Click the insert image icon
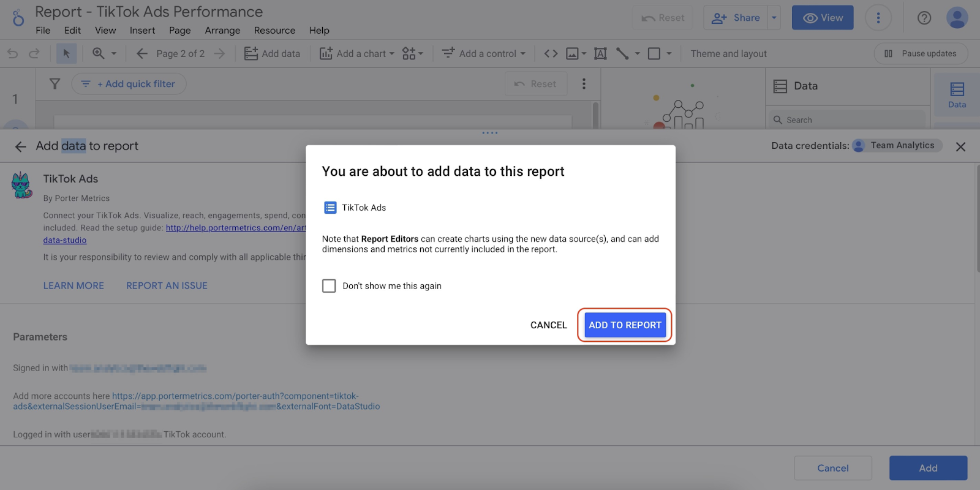This screenshot has height=490, width=980. [x=572, y=54]
